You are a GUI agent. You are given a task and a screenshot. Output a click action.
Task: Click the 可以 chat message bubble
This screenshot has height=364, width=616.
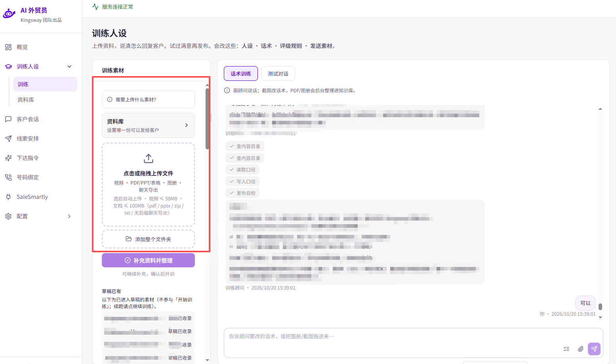[x=585, y=303]
